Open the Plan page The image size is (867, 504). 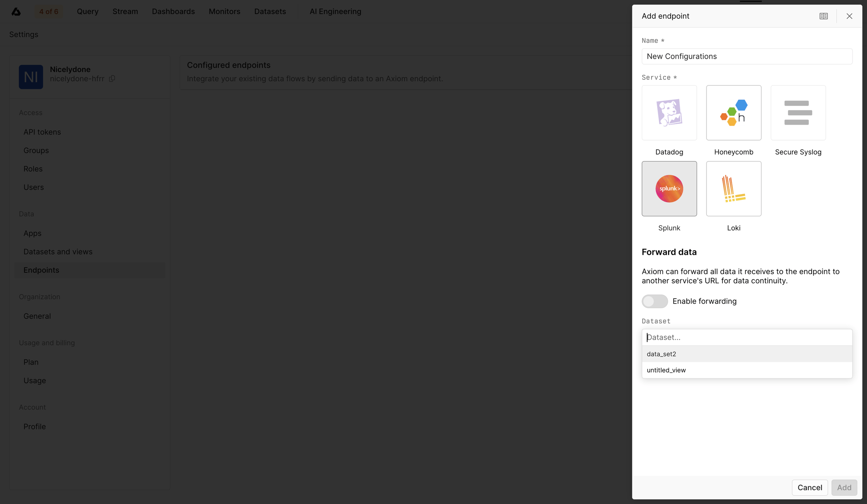tap(31, 362)
